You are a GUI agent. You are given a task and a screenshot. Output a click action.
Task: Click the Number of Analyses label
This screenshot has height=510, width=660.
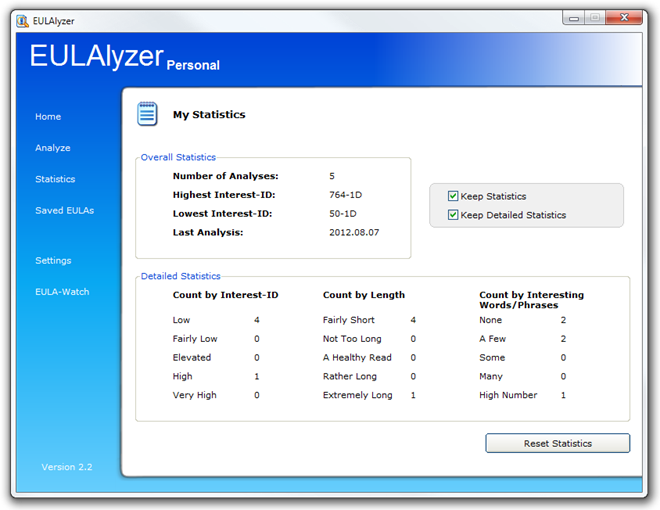tap(226, 176)
